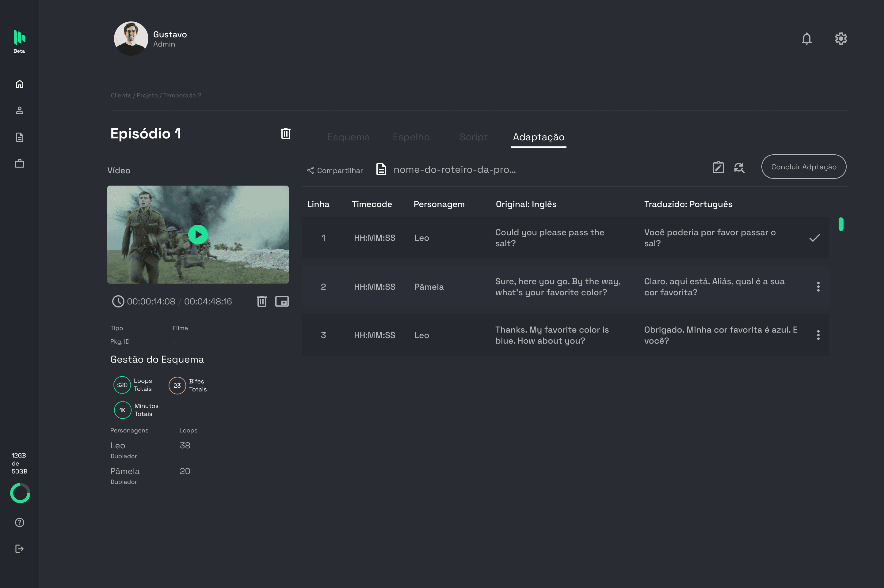Go to home in sidebar
884x588 pixels.
click(20, 84)
